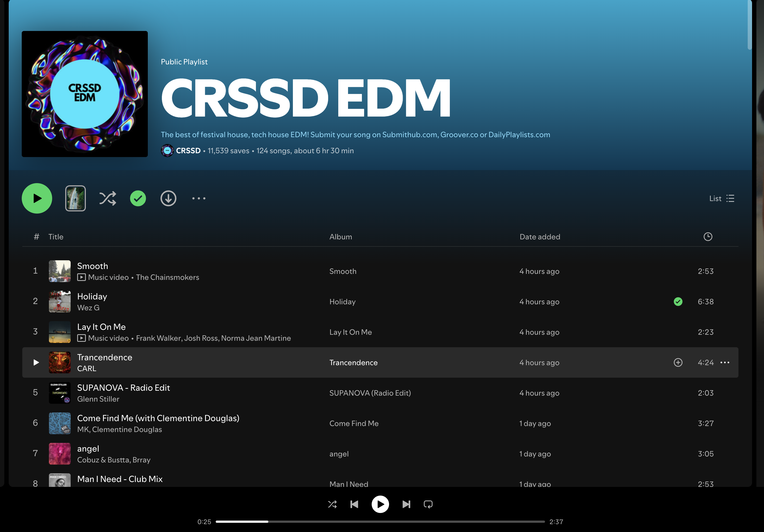Toggle the playlist saved checkmark
Image resolution: width=764 pixels, height=532 pixels.
click(x=138, y=198)
